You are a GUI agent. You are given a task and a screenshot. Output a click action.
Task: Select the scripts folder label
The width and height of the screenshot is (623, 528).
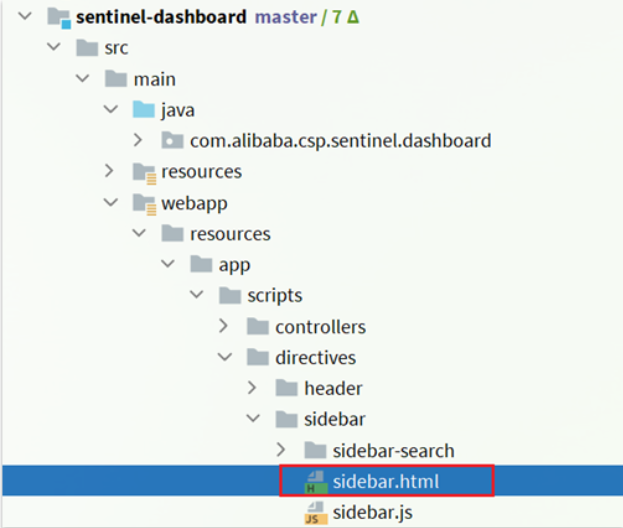[x=275, y=296]
